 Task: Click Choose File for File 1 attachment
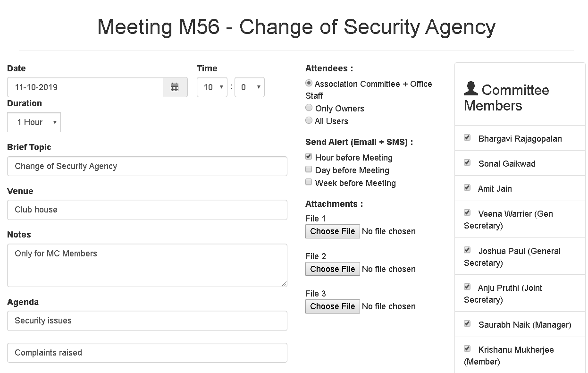pos(332,231)
